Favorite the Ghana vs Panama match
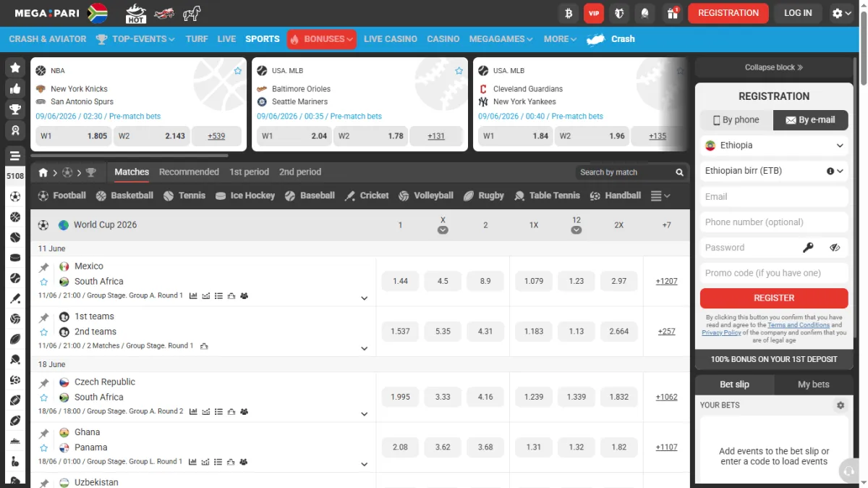The height and width of the screenshot is (488, 868). click(x=44, y=448)
